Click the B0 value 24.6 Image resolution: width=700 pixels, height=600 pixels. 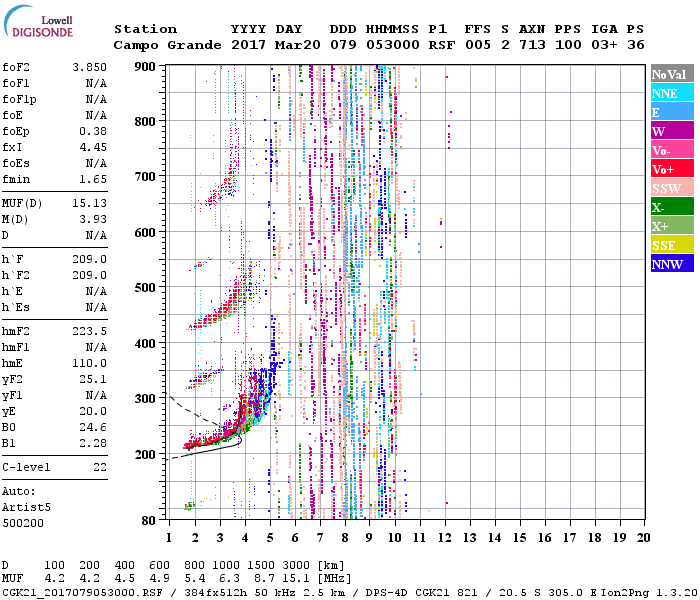tap(93, 427)
